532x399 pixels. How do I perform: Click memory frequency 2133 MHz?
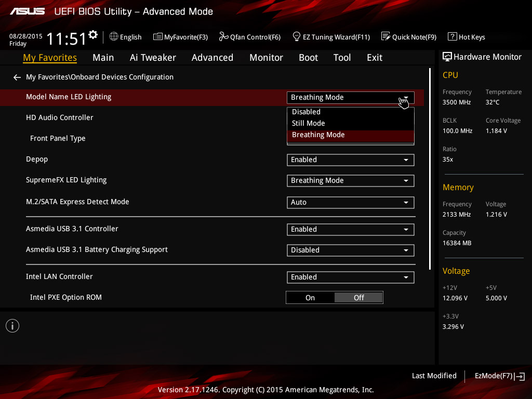(457, 215)
